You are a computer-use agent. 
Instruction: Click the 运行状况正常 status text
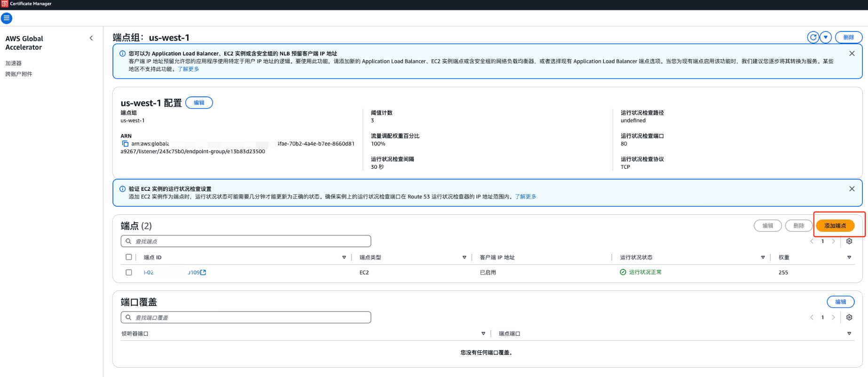click(x=645, y=272)
